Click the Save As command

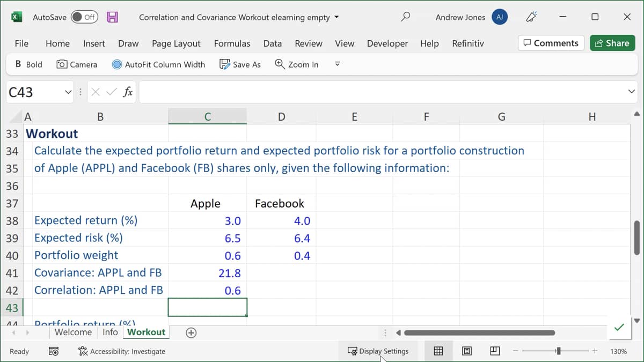240,64
